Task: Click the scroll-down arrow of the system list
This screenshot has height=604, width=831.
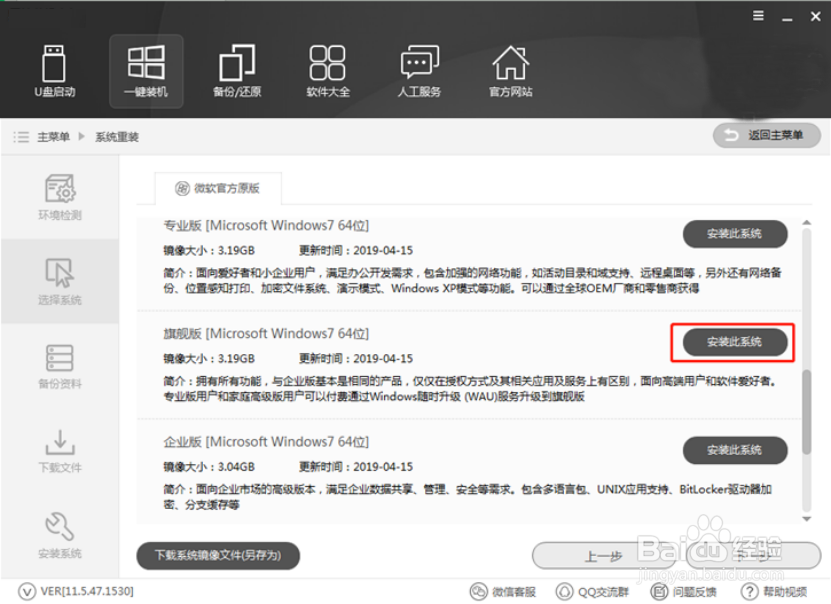Action: tap(807, 519)
